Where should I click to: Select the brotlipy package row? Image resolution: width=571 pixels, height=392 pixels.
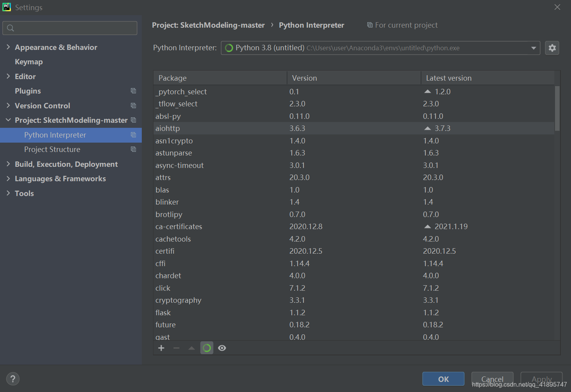tap(354, 214)
